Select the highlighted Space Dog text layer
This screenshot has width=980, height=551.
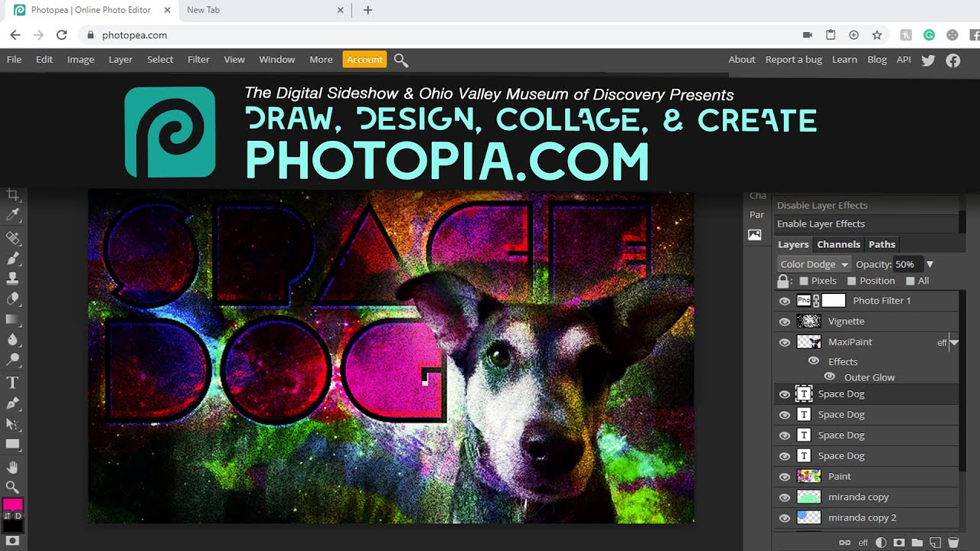tap(866, 394)
